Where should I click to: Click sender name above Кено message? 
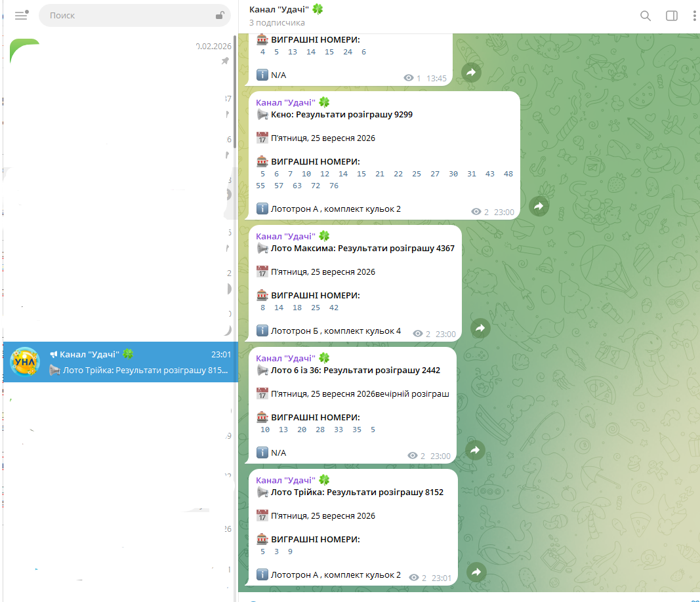click(x=286, y=103)
